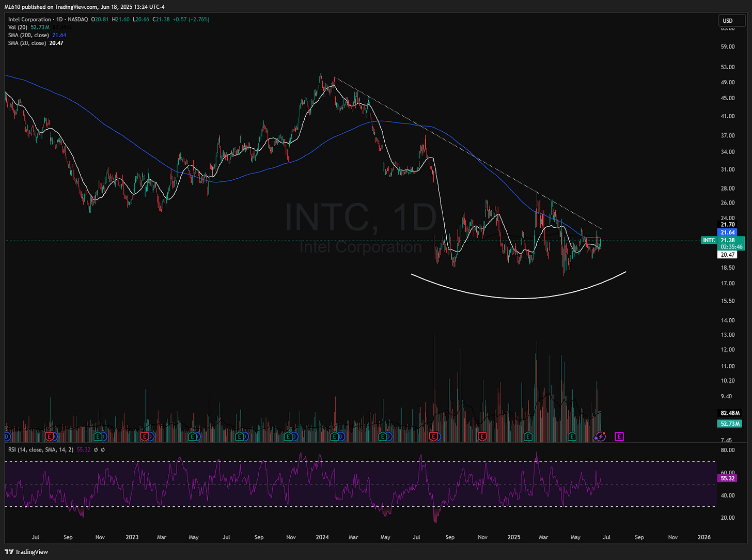Click the white 20.47 SMA axis label

pyautogui.click(x=728, y=255)
